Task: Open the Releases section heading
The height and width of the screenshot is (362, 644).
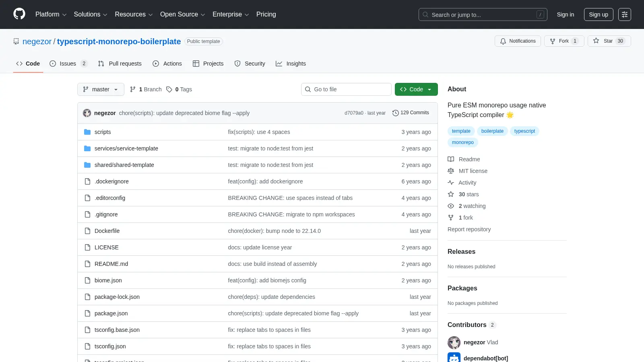Action: (461, 251)
